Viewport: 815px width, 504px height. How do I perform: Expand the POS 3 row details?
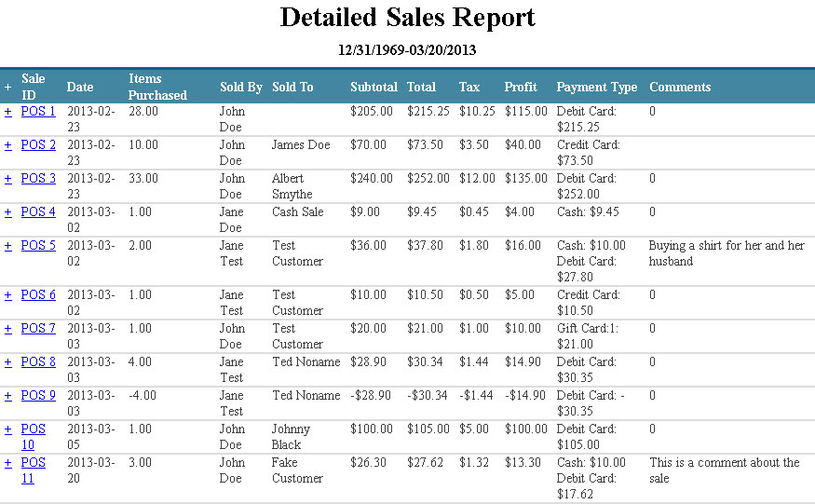point(7,179)
